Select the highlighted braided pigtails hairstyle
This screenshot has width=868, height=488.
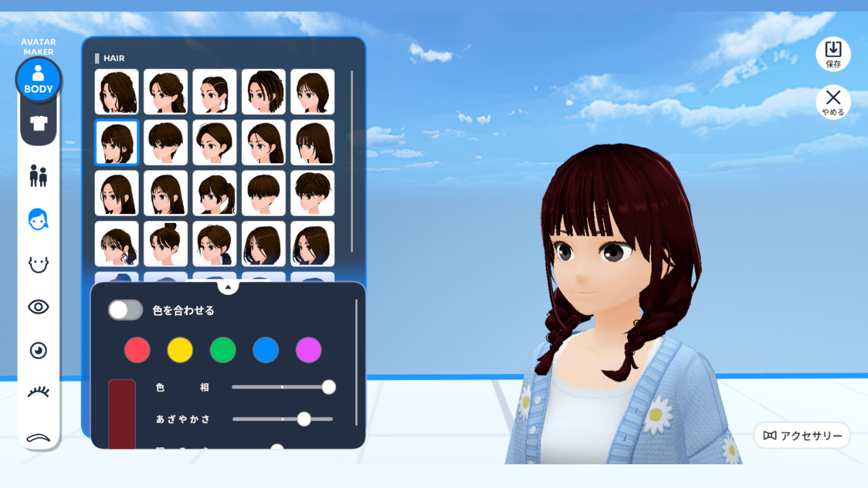click(x=117, y=142)
